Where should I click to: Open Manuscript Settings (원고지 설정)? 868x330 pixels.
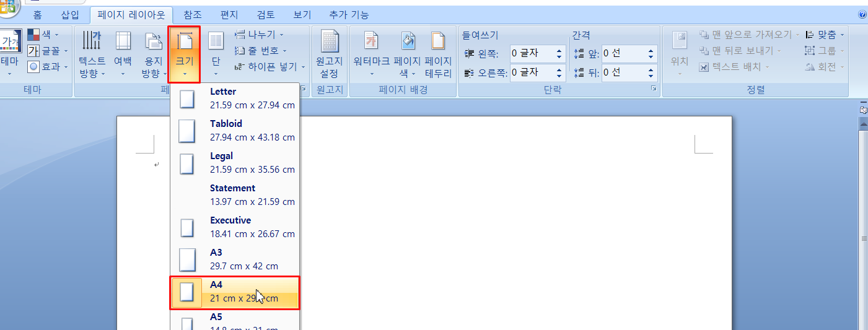click(x=329, y=54)
